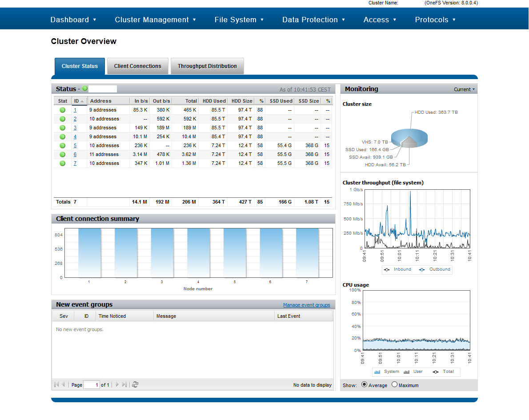529x420 pixels.
Task: Click the cluster status green indicator in Status header
Action: coord(85,89)
